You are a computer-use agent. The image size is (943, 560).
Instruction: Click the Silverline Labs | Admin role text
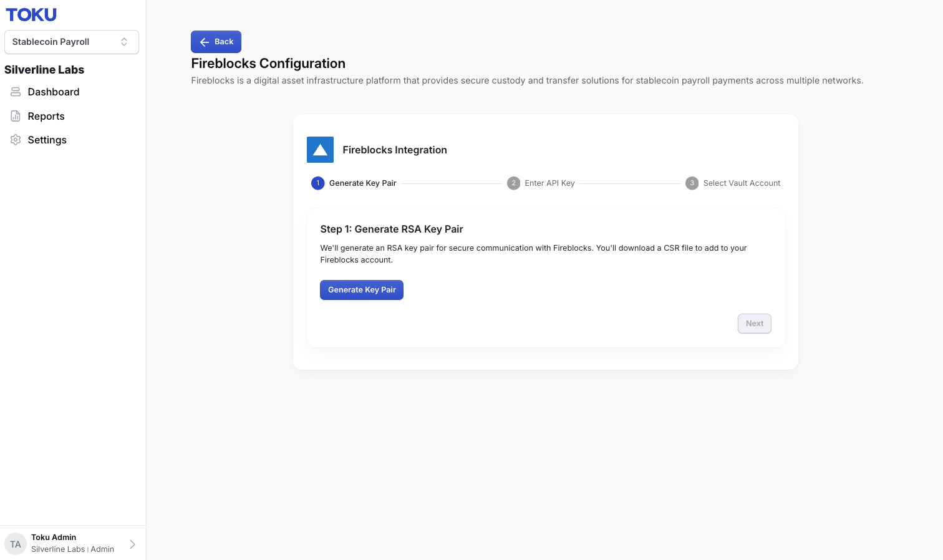click(72, 549)
